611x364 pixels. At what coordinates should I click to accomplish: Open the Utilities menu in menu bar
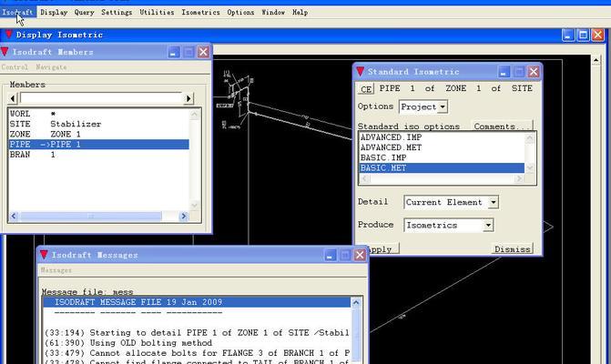click(156, 13)
